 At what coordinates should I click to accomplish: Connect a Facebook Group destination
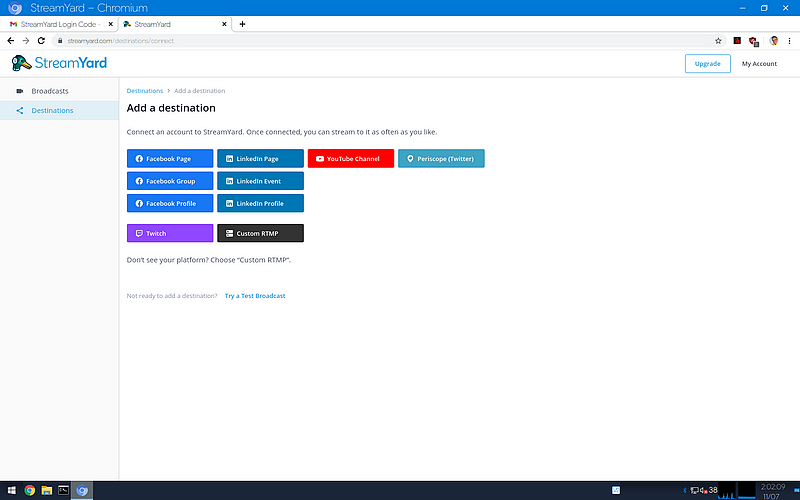point(170,181)
